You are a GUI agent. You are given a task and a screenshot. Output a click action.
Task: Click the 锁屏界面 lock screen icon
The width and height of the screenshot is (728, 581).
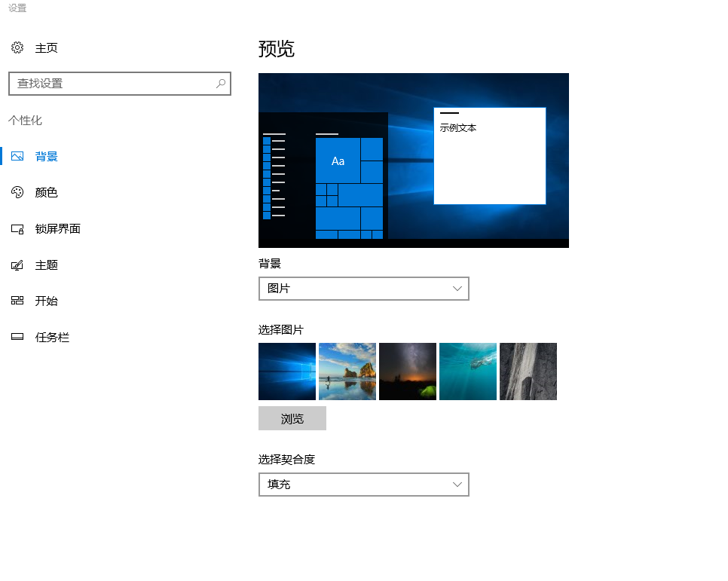coord(17,228)
